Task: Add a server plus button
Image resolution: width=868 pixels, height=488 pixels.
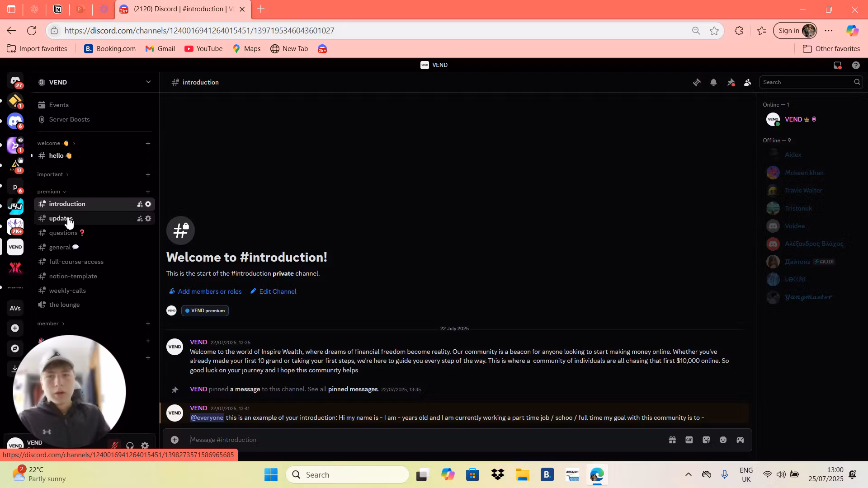Action: 15,328
